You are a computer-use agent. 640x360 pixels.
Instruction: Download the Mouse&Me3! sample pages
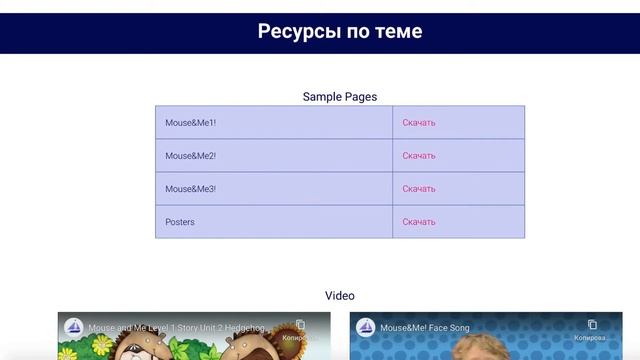[419, 189]
